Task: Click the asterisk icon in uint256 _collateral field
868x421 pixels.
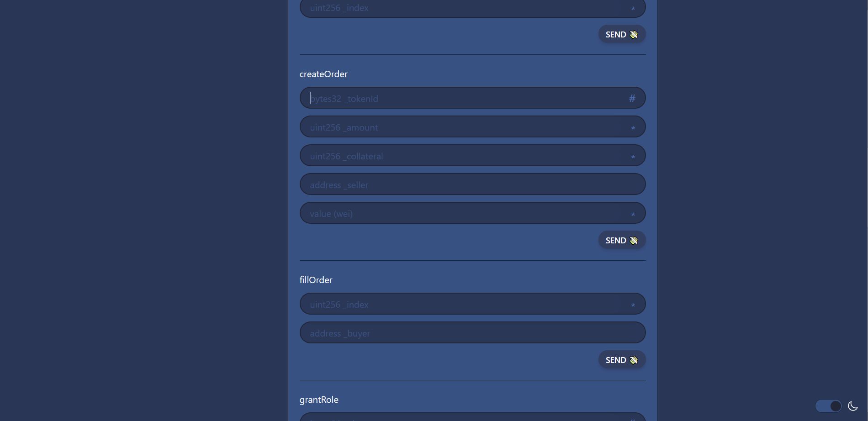Action: (x=633, y=157)
